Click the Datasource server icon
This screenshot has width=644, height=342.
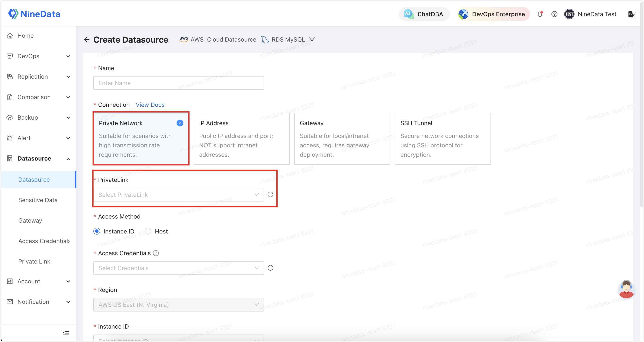[x=10, y=158]
